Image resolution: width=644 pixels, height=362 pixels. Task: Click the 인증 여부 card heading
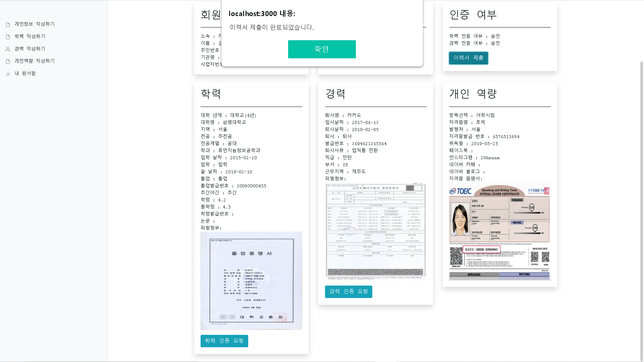[473, 15]
